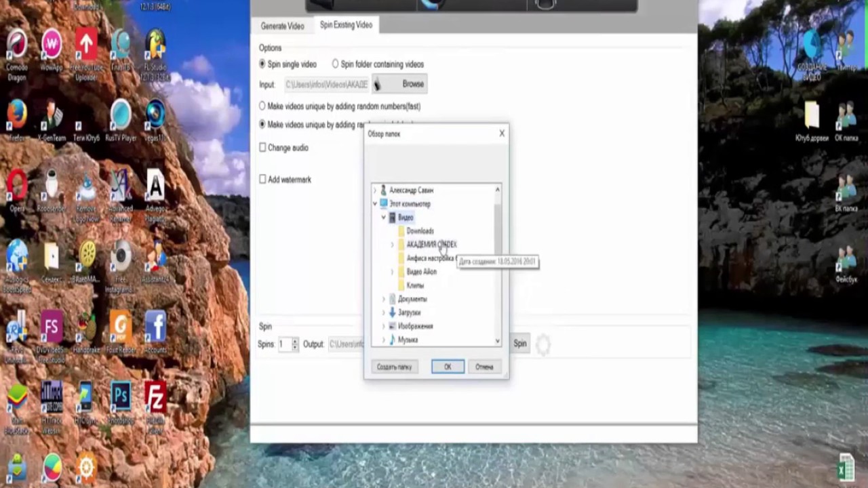Screen dimensions: 868x488
Task: Select Spin single video radio button
Action: 262,64
